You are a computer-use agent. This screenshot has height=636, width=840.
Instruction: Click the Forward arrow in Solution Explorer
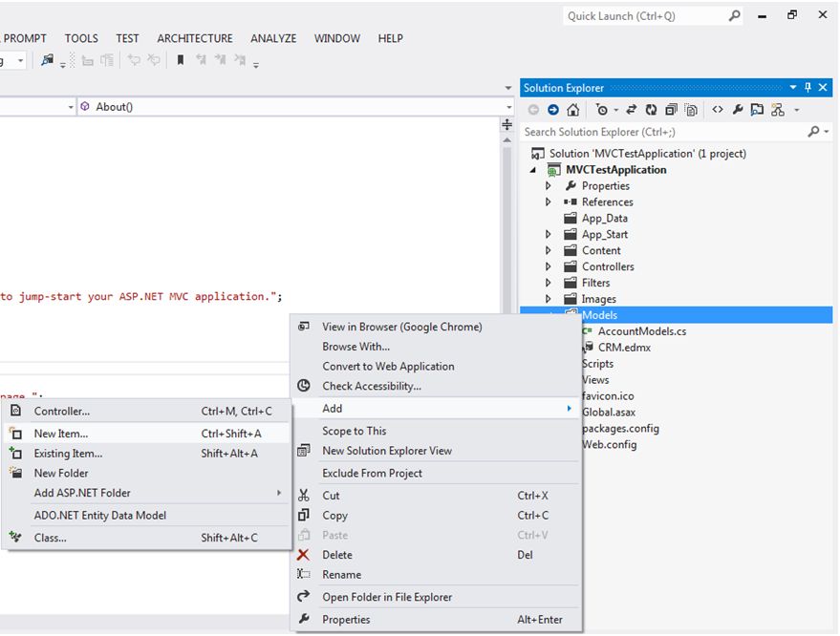point(552,110)
